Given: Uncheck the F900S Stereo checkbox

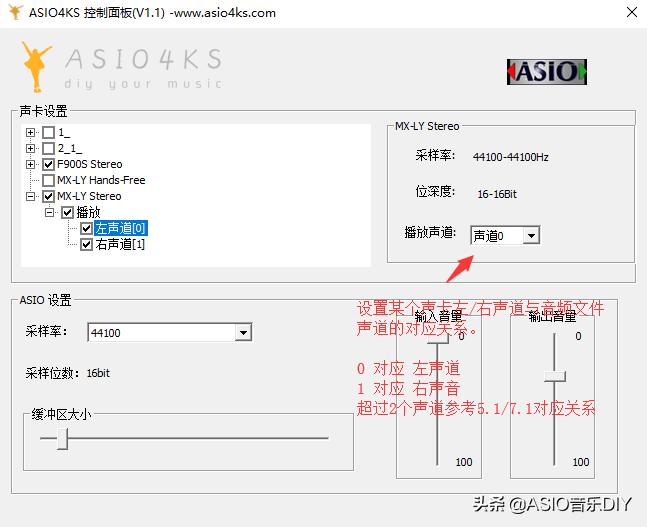Looking at the screenshot, I should point(49,164).
